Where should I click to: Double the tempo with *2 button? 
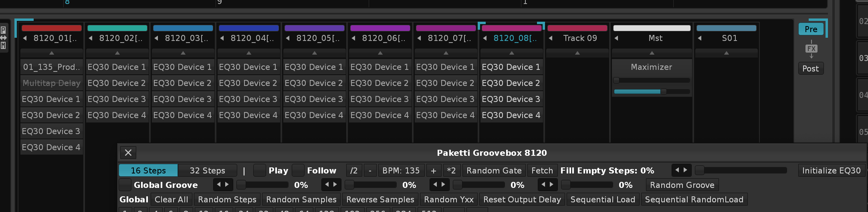(x=452, y=171)
